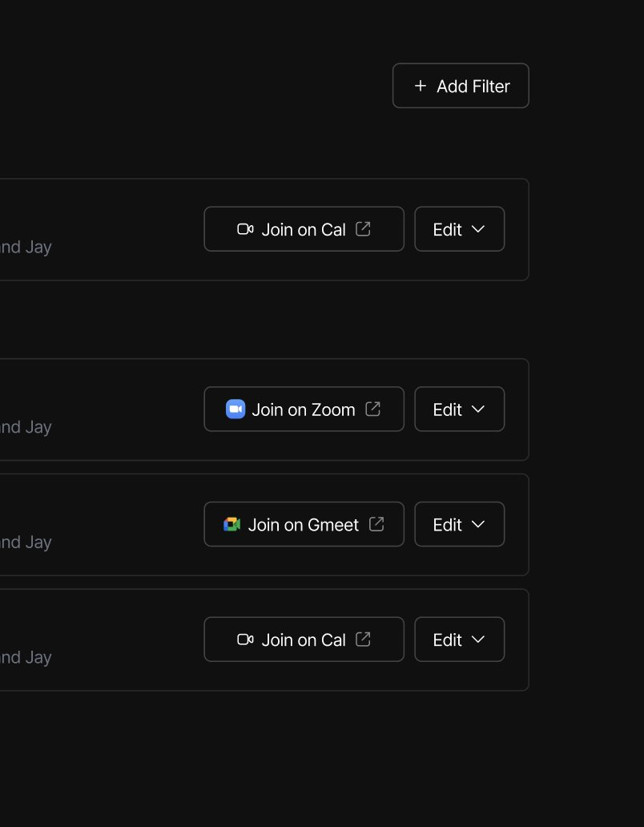Open the Edit actions menu for the Zoom meeting
Image resolution: width=644 pixels, height=827 pixels.
coord(459,409)
